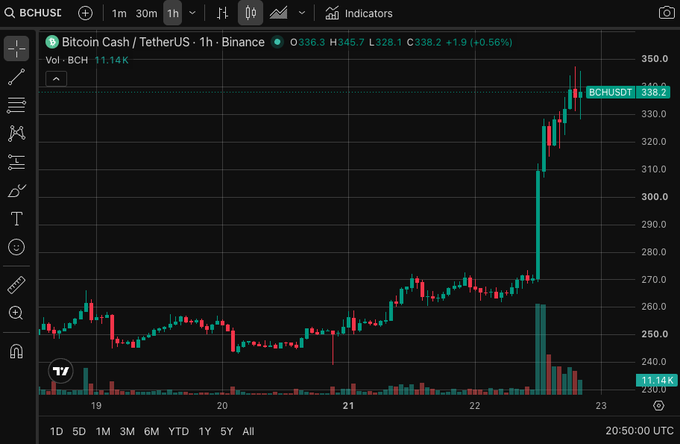Click the 350.0 price axis label

(x=654, y=59)
